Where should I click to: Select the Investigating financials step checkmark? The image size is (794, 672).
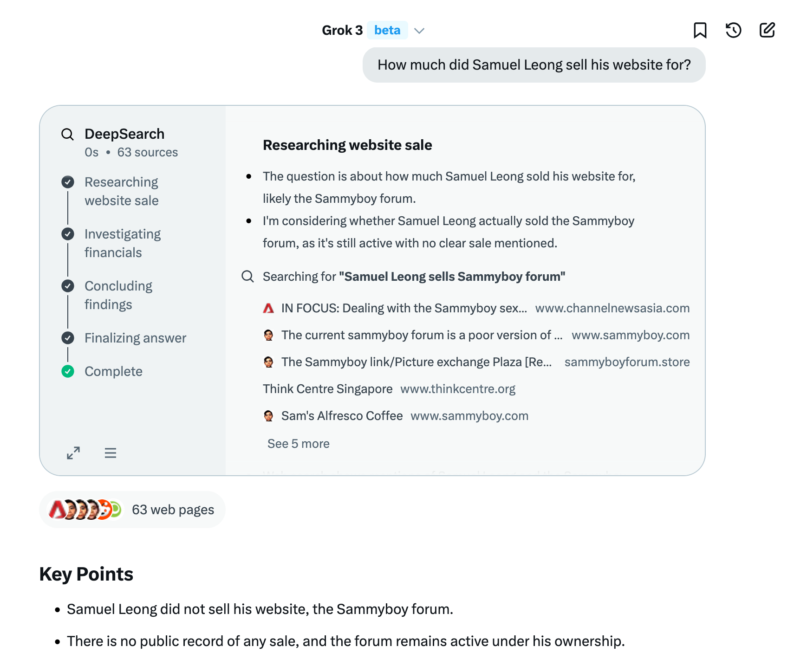point(68,234)
